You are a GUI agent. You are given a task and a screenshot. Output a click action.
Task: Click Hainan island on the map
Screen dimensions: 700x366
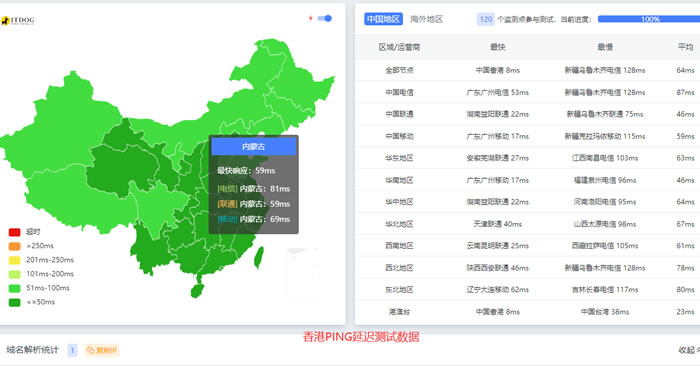pos(197,291)
